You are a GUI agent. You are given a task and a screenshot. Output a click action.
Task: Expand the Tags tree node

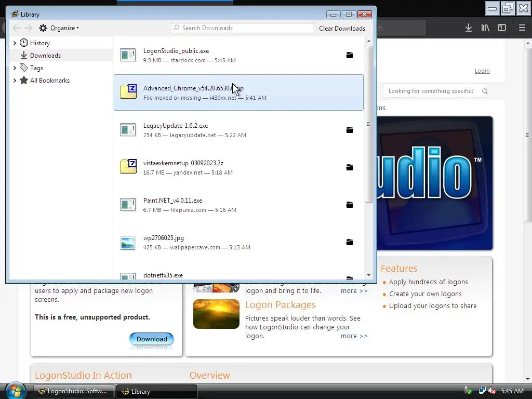pyautogui.click(x=15, y=68)
